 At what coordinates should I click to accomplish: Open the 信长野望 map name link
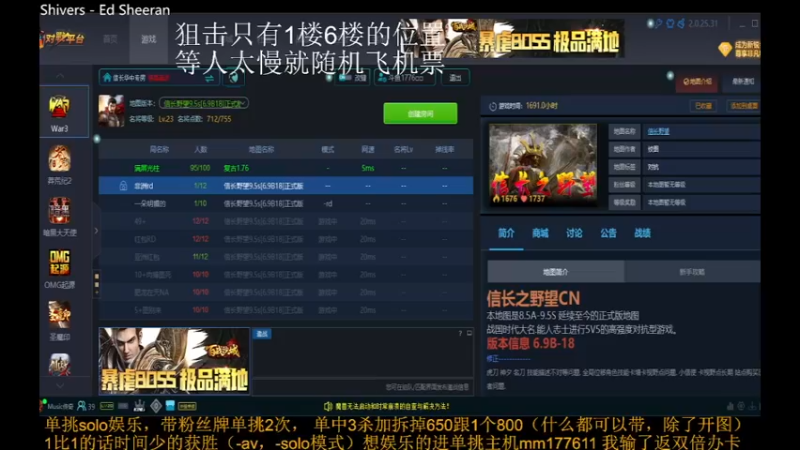[658, 131]
